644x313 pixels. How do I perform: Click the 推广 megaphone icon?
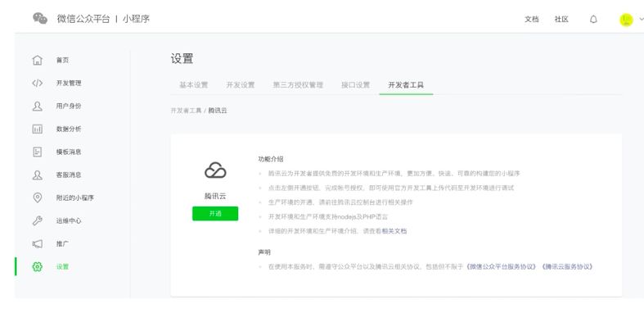tap(38, 244)
